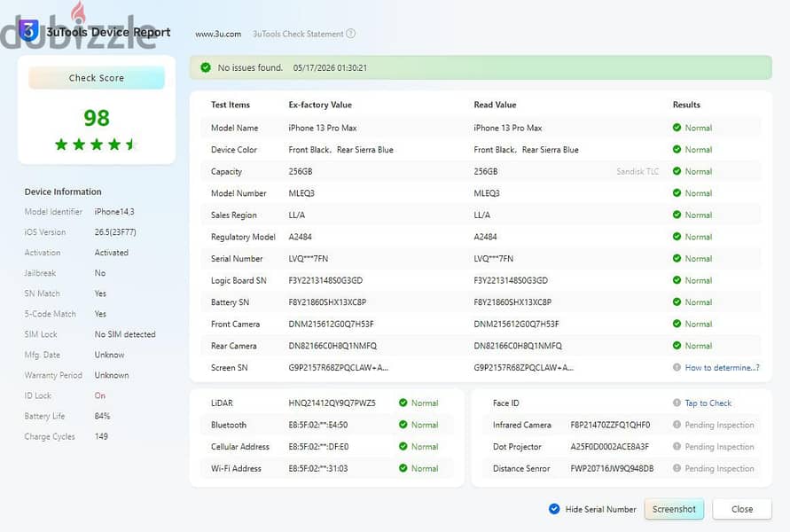Click the Bluetooth address E8:5F:02:**:E4:50

pyautogui.click(x=318, y=425)
